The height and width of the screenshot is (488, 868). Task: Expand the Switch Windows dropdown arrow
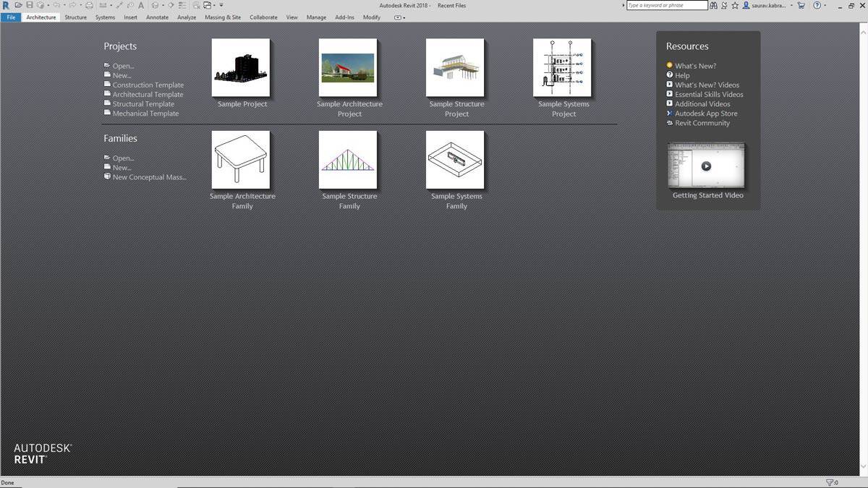pos(215,5)
